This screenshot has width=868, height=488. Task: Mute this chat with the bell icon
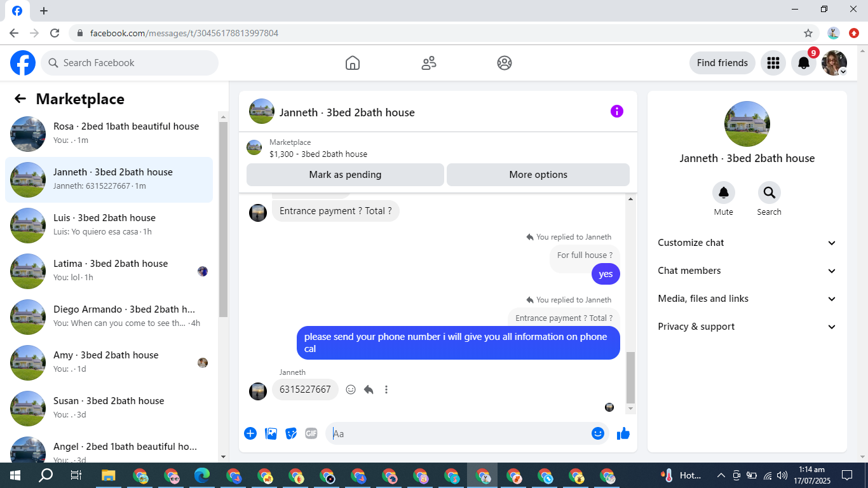(724, 193)
